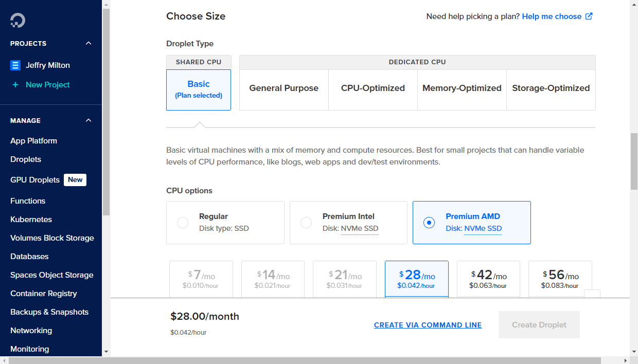Select the Regular CPU option
Image resolution: width=638 pixels, height=364 pixels.
pos(182,222)
